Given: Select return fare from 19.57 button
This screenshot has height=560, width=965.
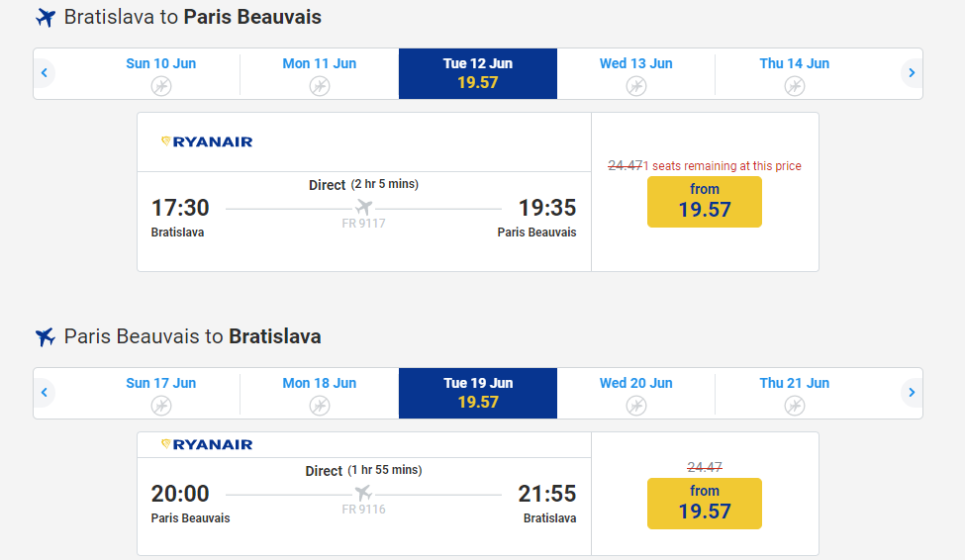Looking at the screenshot, I should pos(705,504).
